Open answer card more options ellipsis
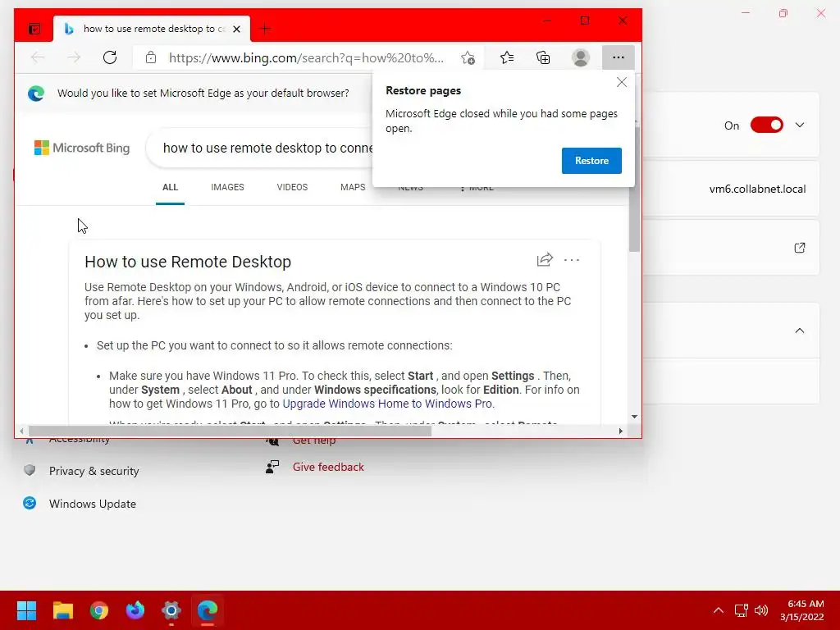The width and height of the screenshot is (840, 630). point(572,260)
